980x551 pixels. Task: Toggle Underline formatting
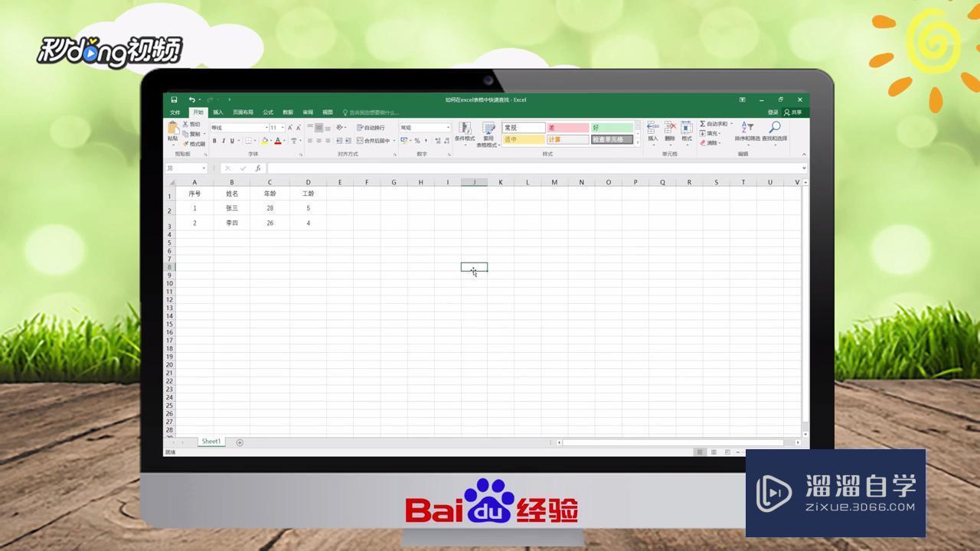(231, 141)
